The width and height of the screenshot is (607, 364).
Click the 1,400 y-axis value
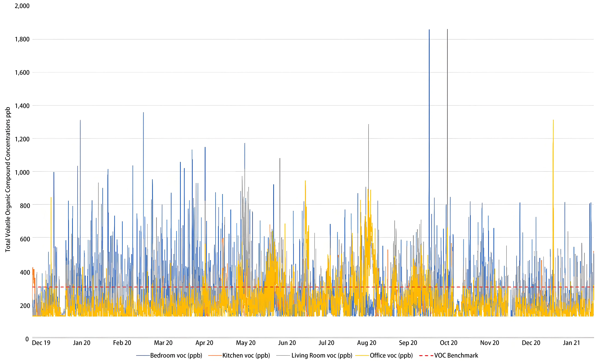pyautogui.click(x=22, y=106)
